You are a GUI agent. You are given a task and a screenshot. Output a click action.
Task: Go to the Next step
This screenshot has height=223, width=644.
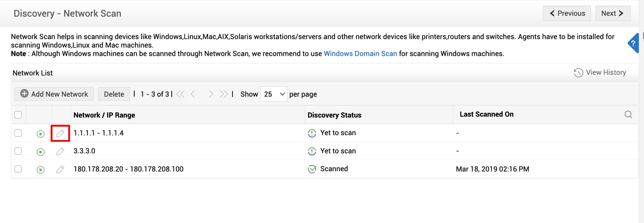point(612,14)
